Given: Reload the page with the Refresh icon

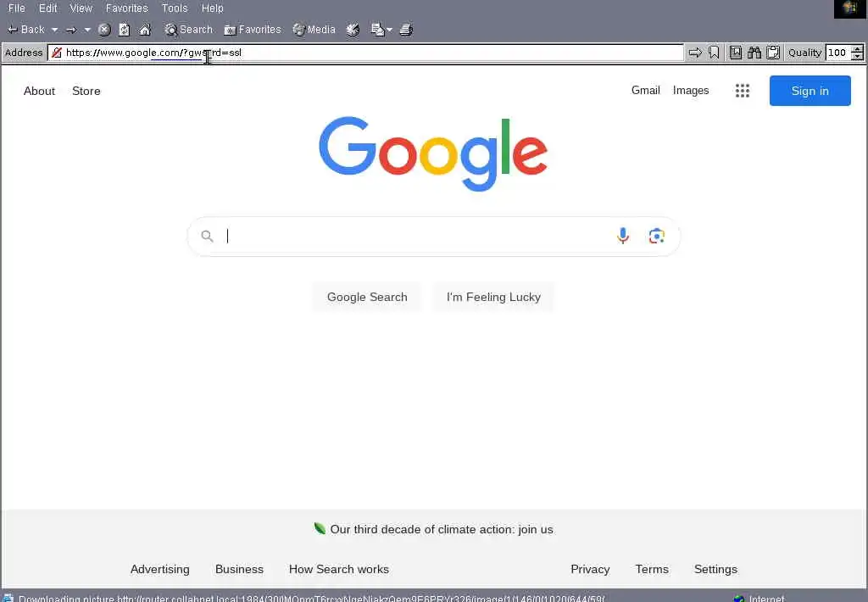Looking at the screenshot, I should pos(125,30).
